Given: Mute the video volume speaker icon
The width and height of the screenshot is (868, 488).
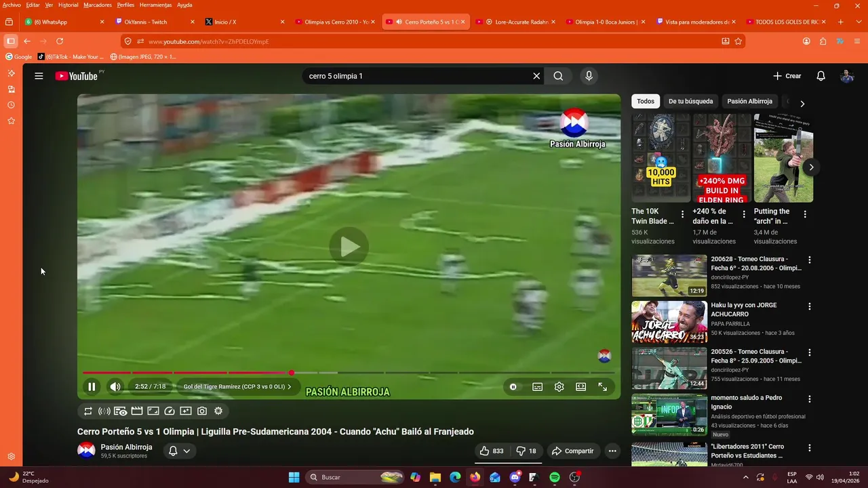Looking at the screenshot, I should point(115,387).
